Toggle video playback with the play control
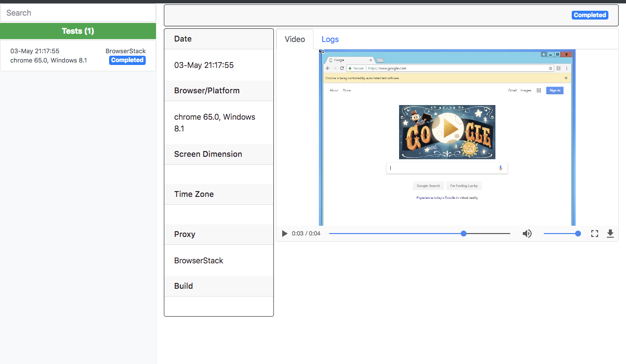Viewport: 626px width, 364px height. click(x=285, y=233)
